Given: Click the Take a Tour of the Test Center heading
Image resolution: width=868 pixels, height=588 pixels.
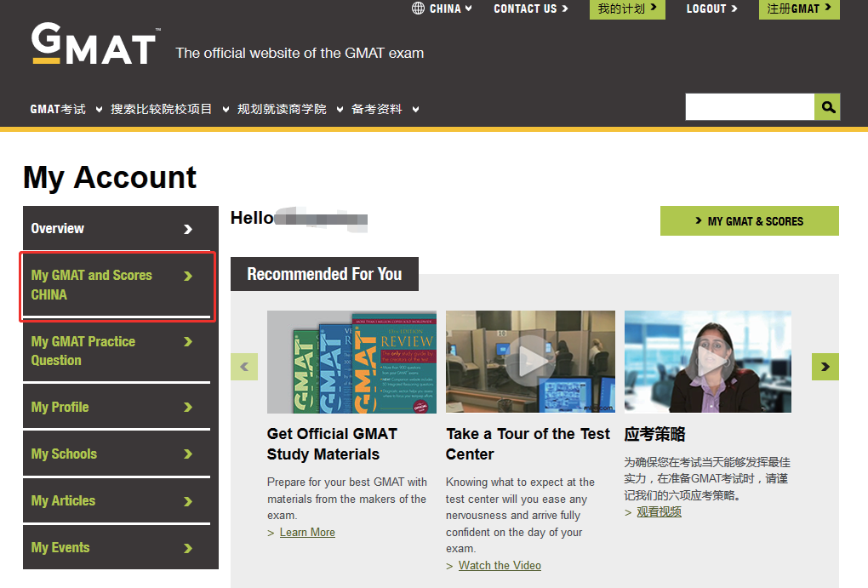Looking at the screenshot, I should [x=528, y=444].
